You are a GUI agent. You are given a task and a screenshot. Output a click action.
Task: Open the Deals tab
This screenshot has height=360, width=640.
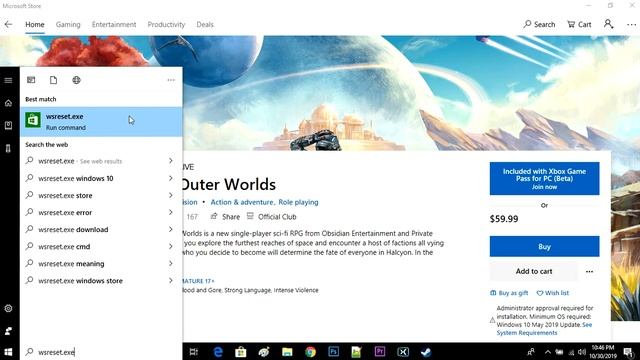coord(205,24)
